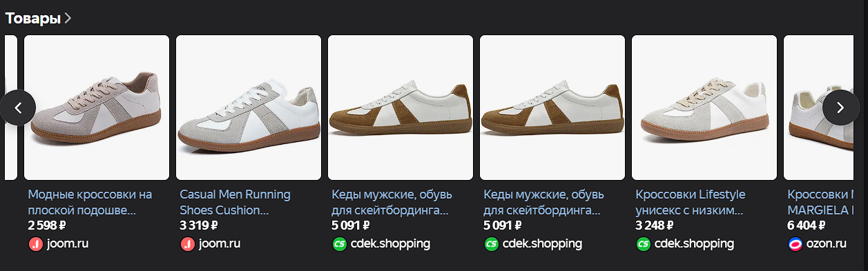Select the sneaker thumbnail above Кроссовки Lifestyle
The image size is (868, 271).
(x=704, y=108)
